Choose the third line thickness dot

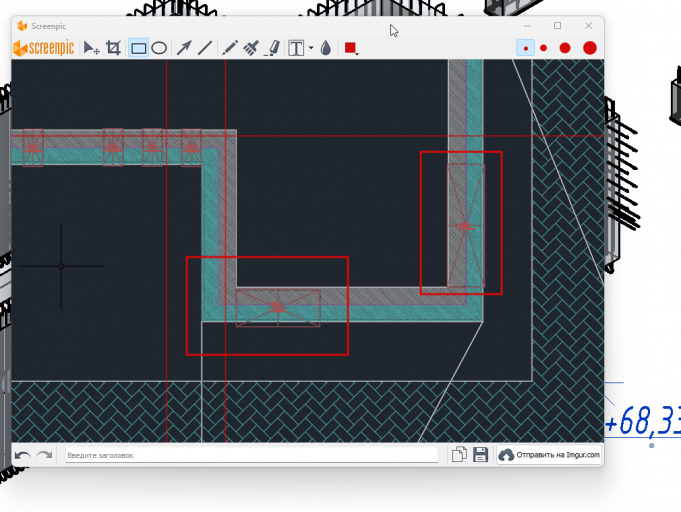[x=565, y=48]
